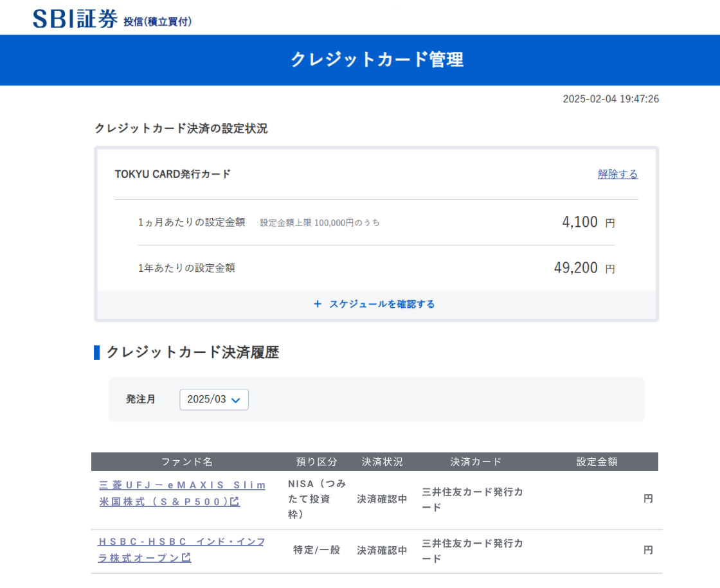Click the timestamp 2025-02-04 19:47:26
The height and width of the screenshot is (588, 720).
[x=611, y=99]
